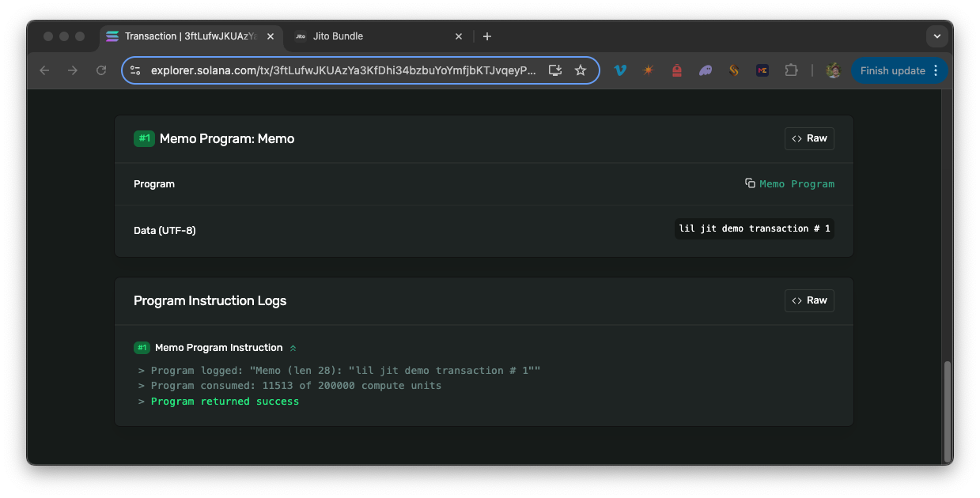Screen dimensions: 980x498
Task: Open the orange starburst extension
Action: (x=649, y=70)
